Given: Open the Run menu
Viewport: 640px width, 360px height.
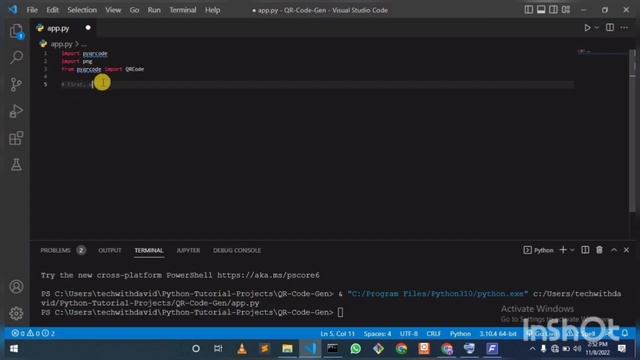Looking at the screenshot, I should pyautogui.click(x=154, y=10).
